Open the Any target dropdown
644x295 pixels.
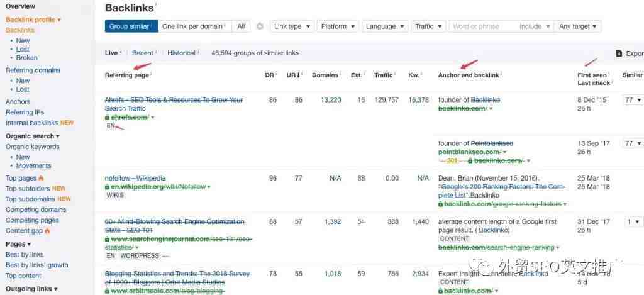[579, 26]
